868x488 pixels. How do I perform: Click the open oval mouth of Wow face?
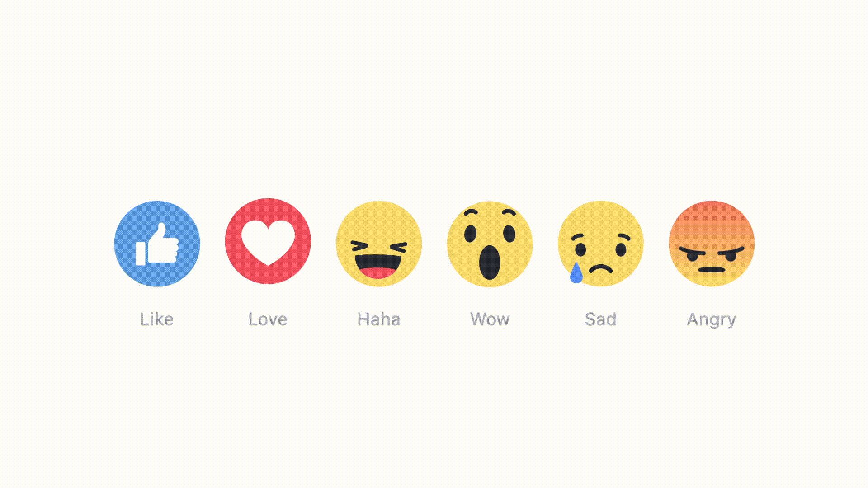(490, 263)
